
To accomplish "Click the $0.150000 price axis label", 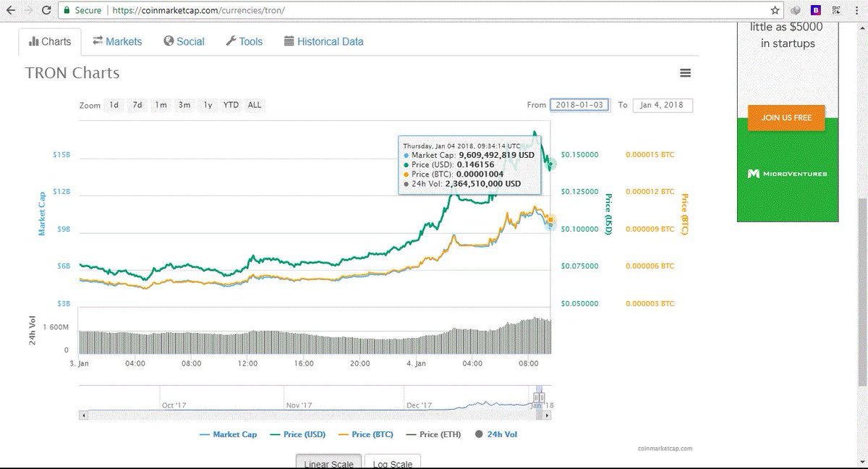I will [579, 155].
